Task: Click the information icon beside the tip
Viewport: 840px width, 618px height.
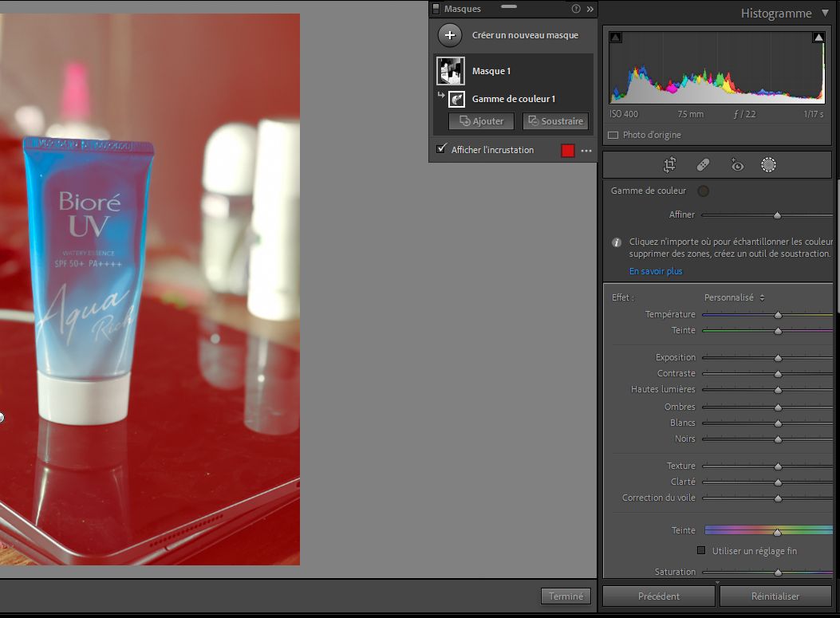Action: coord(617,242)
